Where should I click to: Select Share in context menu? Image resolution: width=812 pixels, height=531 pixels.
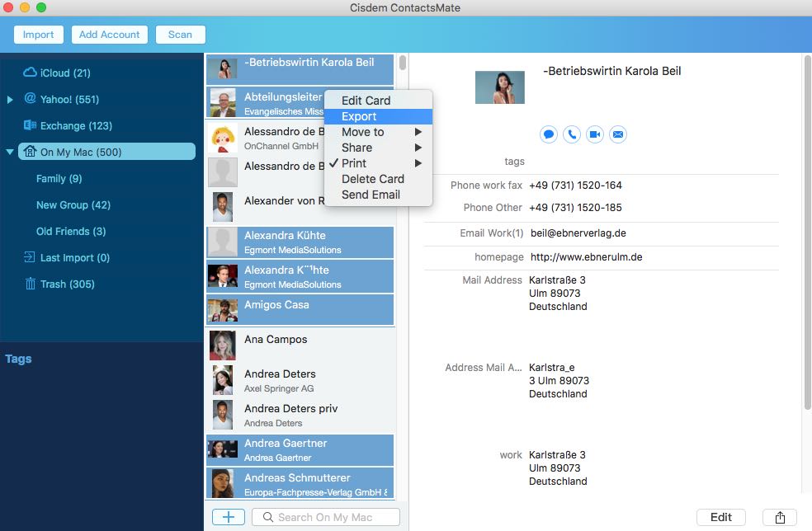coord(378,148)
